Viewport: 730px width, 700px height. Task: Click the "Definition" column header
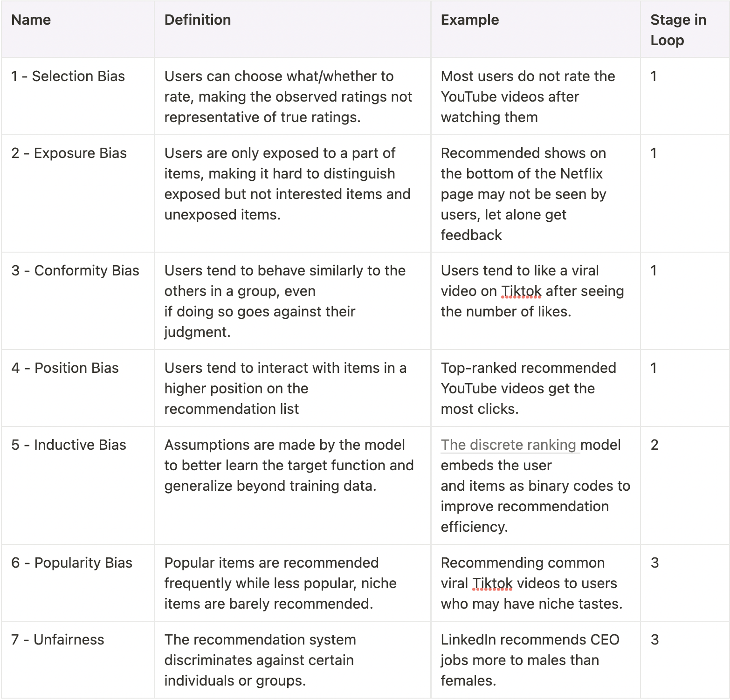click(x=197, y=20)
